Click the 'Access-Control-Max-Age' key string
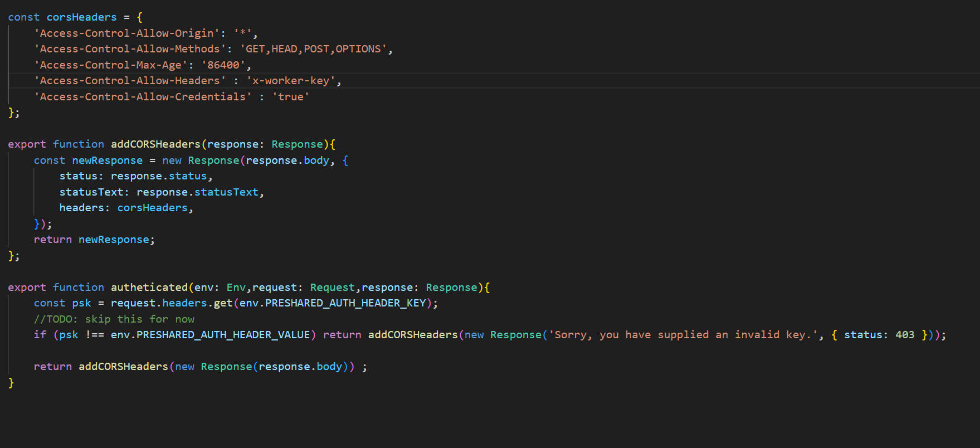980x448 pixels. coord(111,65)
